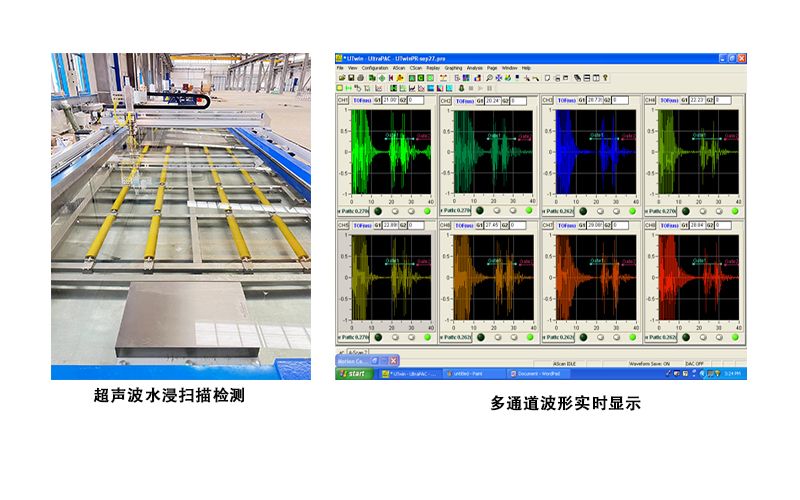
Task: Open the TOF(ms) selector on CH4
Action: pyautogui.click(x=671, y=100)
